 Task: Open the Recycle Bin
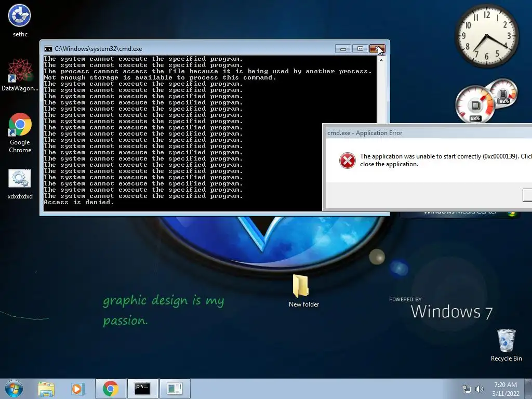506,345
